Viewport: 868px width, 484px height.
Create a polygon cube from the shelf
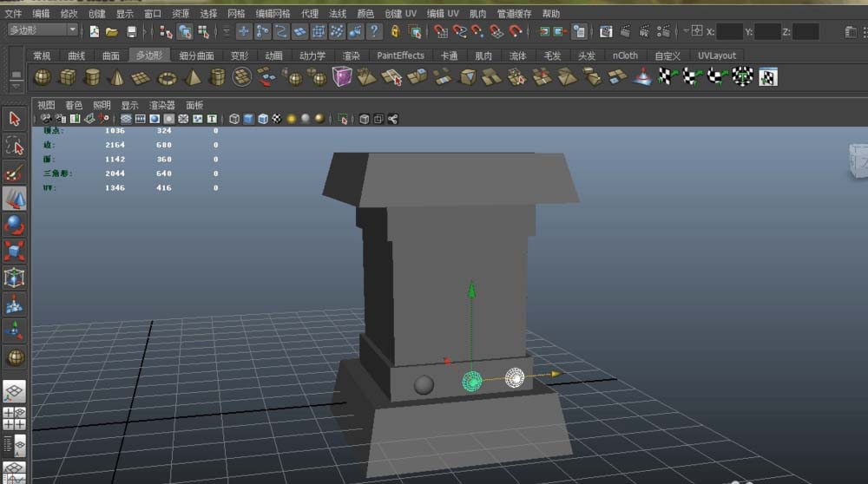click(x=68, y=77)
